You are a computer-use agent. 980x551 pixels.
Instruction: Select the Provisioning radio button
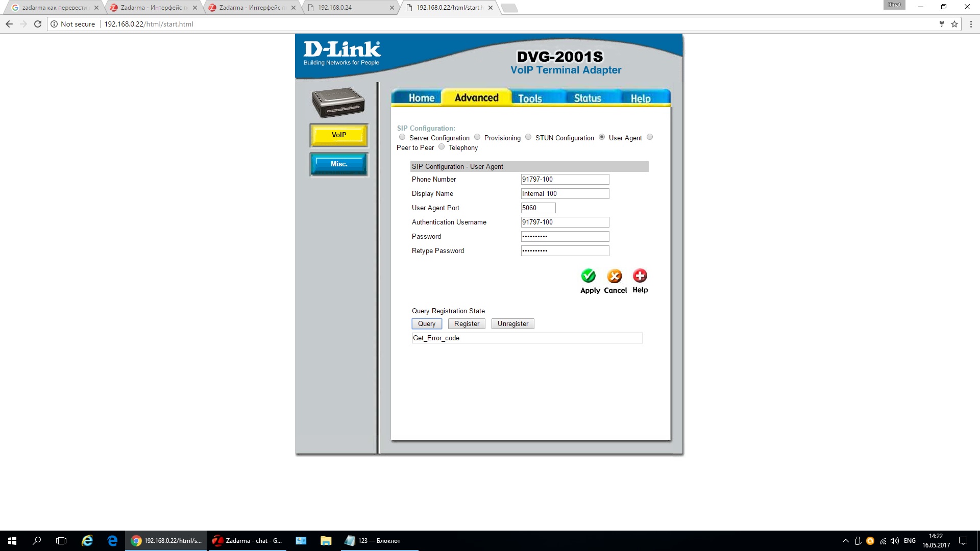click(x=477, y=137)
